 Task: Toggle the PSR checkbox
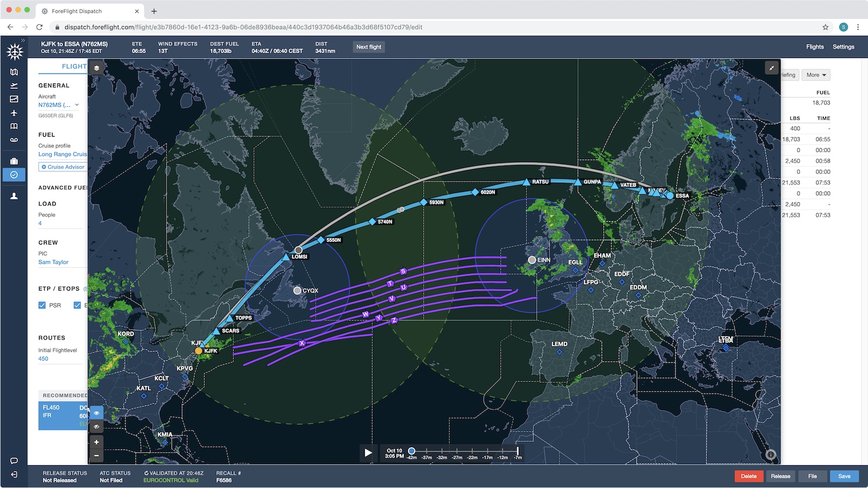tap(42, 305)
